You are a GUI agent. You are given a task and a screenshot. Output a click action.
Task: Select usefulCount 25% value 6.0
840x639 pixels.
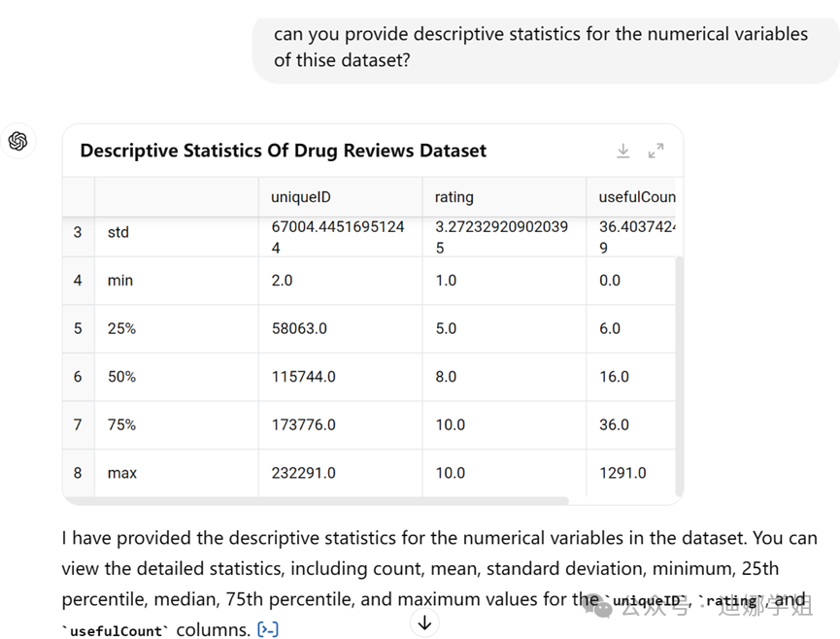(x=610, y=328)
